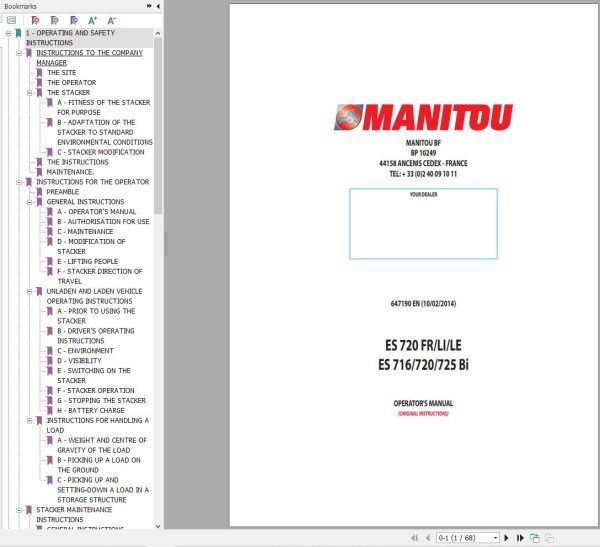
Task: Open the page number dropdown 0-1 (1 / 68)
Action: 496,538
